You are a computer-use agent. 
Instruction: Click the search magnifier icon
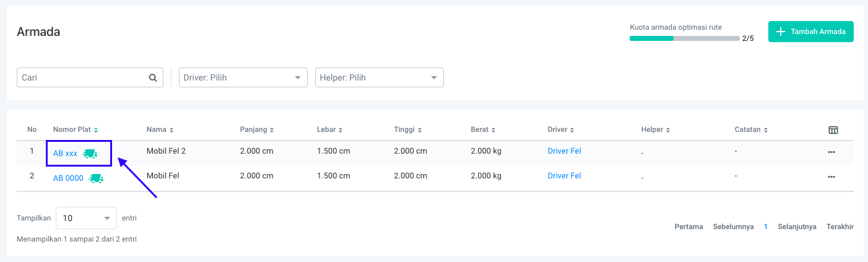click(x=153, y=78)
